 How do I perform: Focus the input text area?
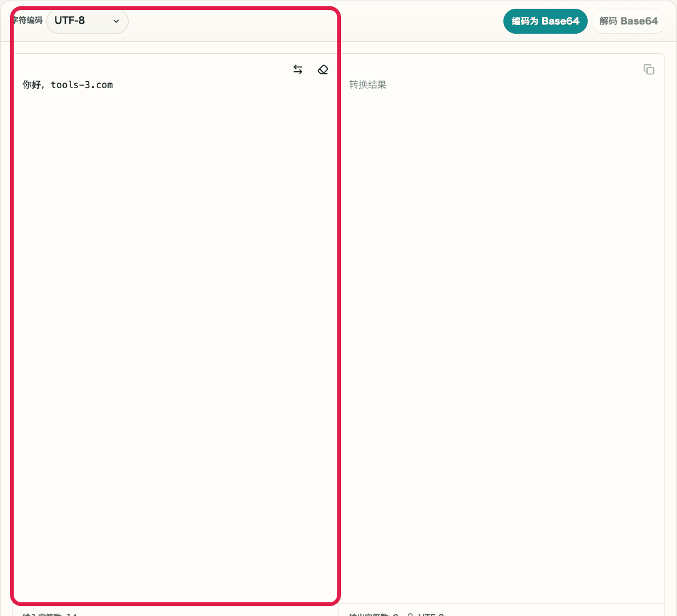click(175, 312)
